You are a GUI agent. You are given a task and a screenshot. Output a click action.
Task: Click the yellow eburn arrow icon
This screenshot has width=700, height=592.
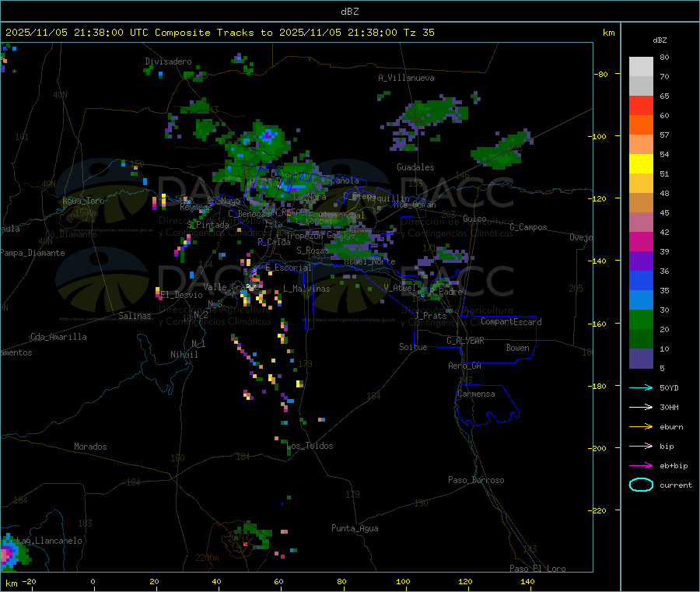point(641,427)
